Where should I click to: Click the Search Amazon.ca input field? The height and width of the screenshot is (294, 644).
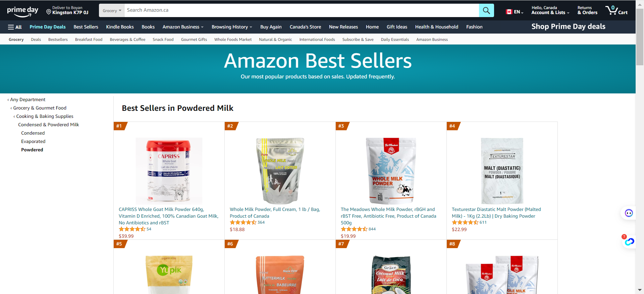302,10
